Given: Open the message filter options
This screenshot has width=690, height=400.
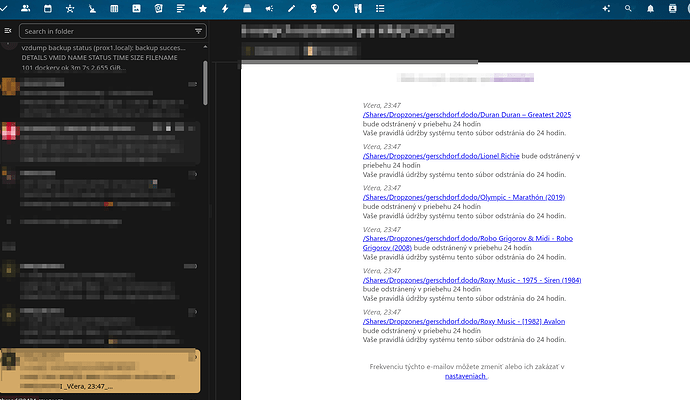Looking at the screenshot, I should coord(198,32).
